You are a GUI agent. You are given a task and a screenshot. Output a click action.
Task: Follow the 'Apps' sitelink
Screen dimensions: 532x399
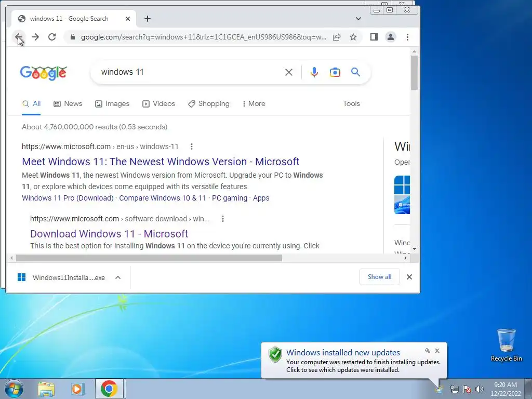261,198
